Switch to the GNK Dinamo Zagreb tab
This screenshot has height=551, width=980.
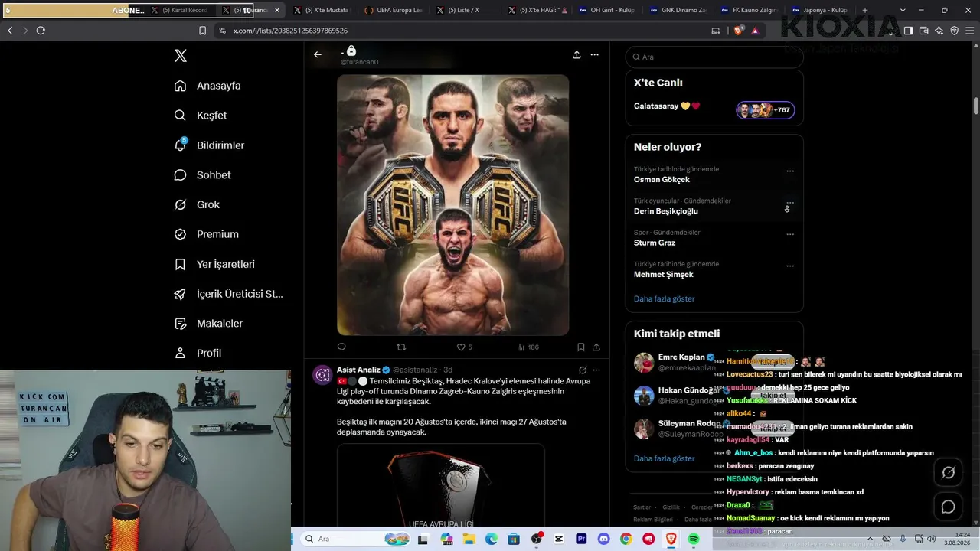click(679, 10)
